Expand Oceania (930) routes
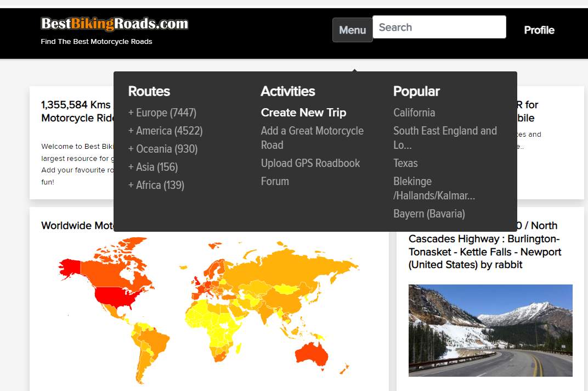The height and width of the screenshot is (391, 588). 163,149
